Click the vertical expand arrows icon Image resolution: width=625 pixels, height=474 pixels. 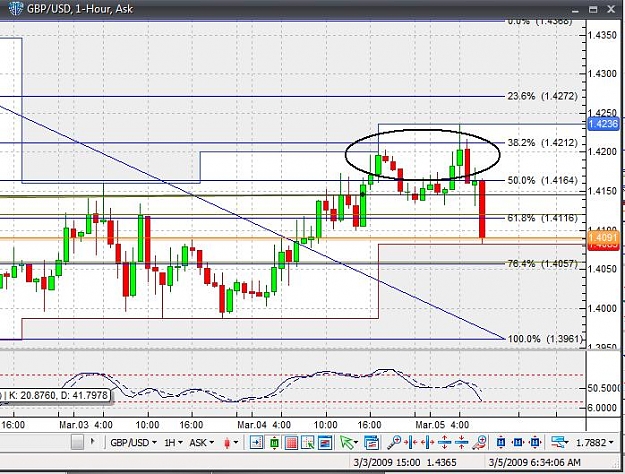(444, 443)
